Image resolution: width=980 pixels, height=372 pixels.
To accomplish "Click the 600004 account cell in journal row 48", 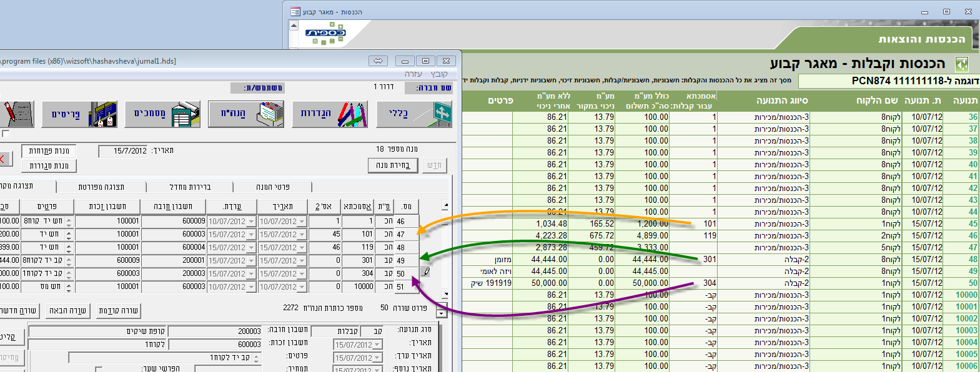I will pyautogui.click(x=173, y=248).
